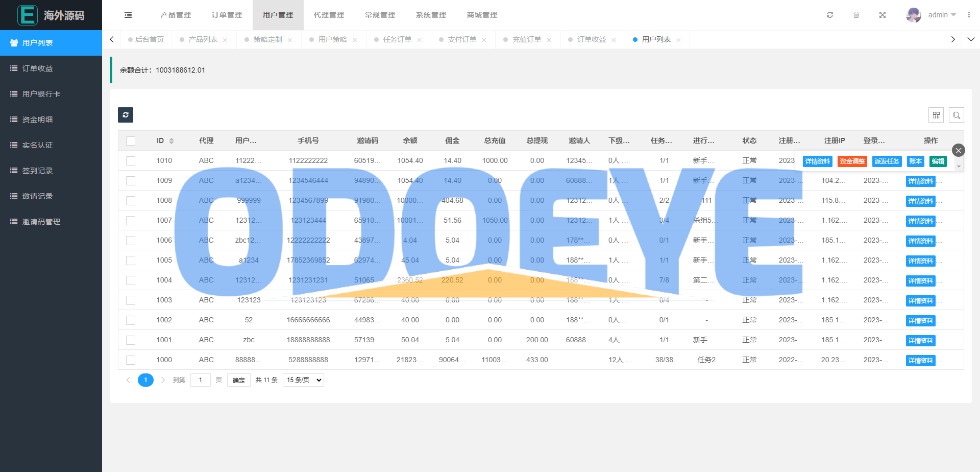Open table search magnifier icon
Screen dimensions: 980x472
click(x=957, y=115)
